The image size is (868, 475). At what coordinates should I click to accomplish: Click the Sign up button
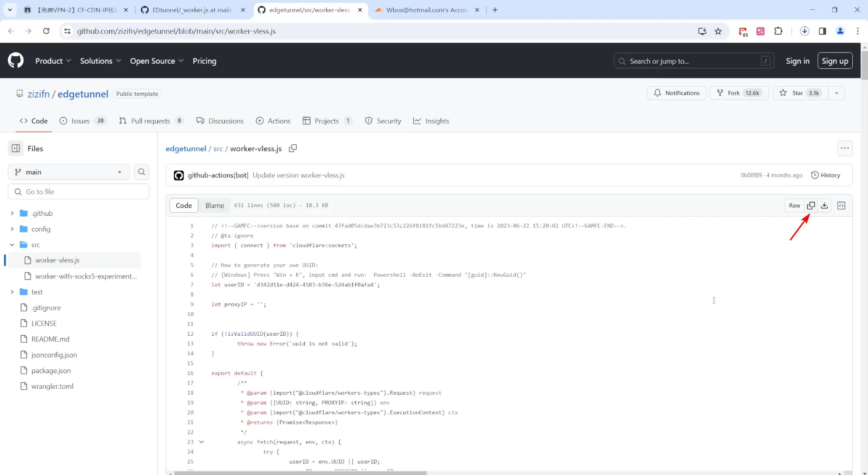[x=835, y=61]
